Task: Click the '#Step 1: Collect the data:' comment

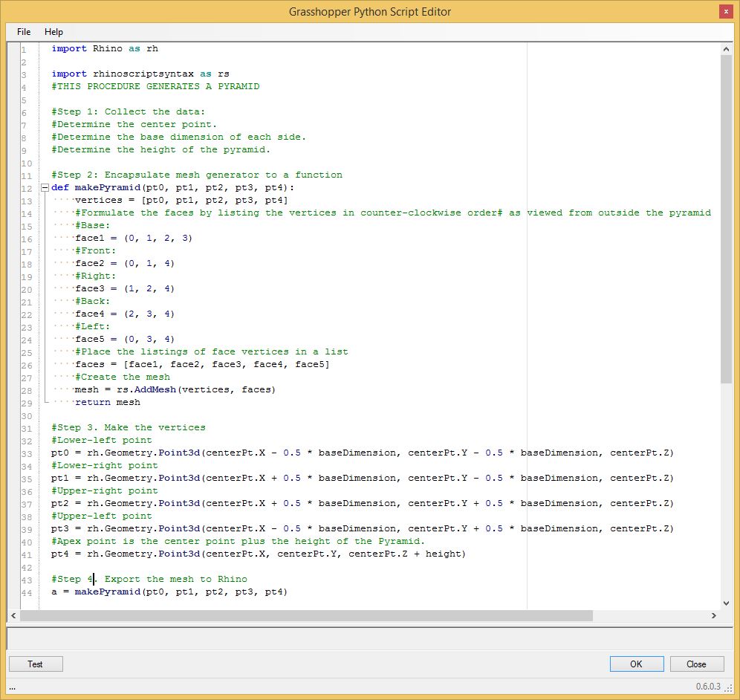Action: (129, 112)
